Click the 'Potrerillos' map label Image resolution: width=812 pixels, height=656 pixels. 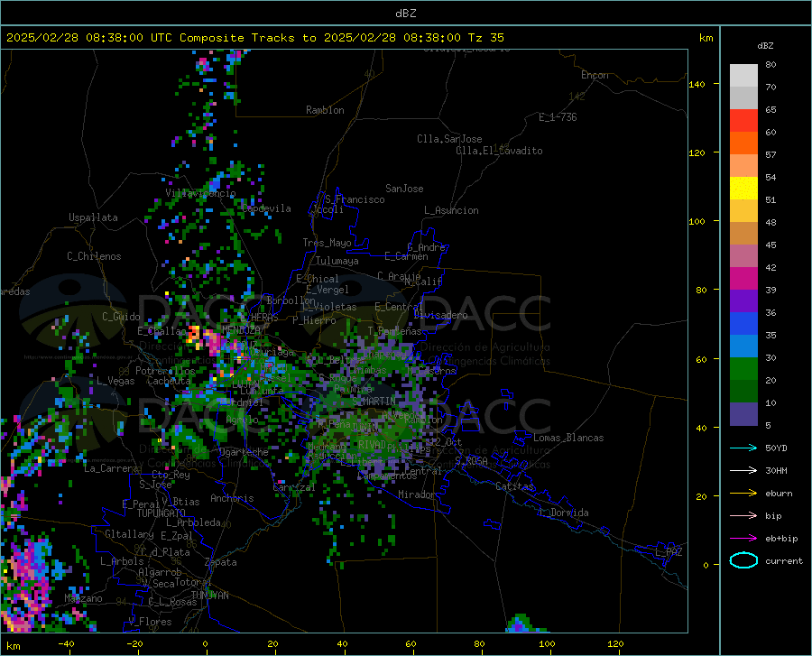(165, 371)
